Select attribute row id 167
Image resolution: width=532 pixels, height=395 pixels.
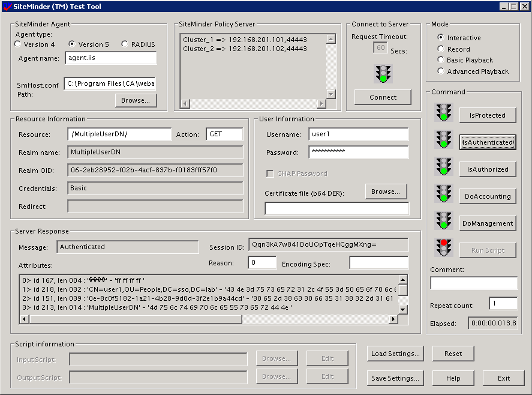coord(83,280)
